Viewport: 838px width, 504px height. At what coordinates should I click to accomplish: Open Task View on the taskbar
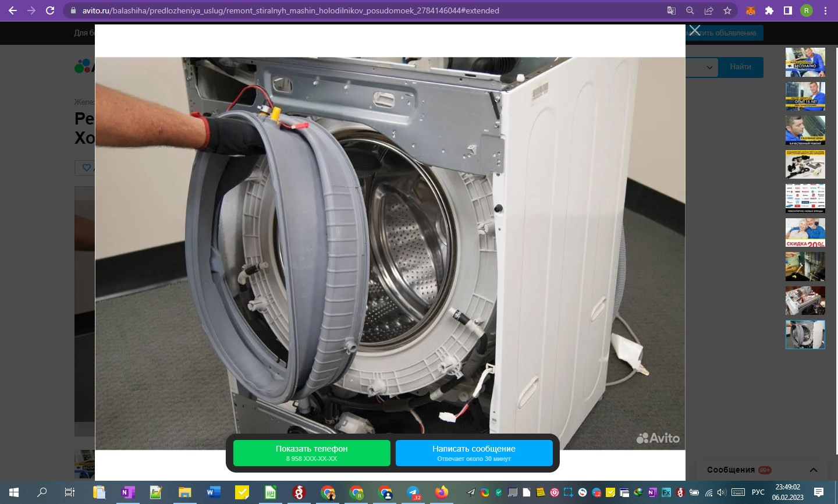point(70,492)
